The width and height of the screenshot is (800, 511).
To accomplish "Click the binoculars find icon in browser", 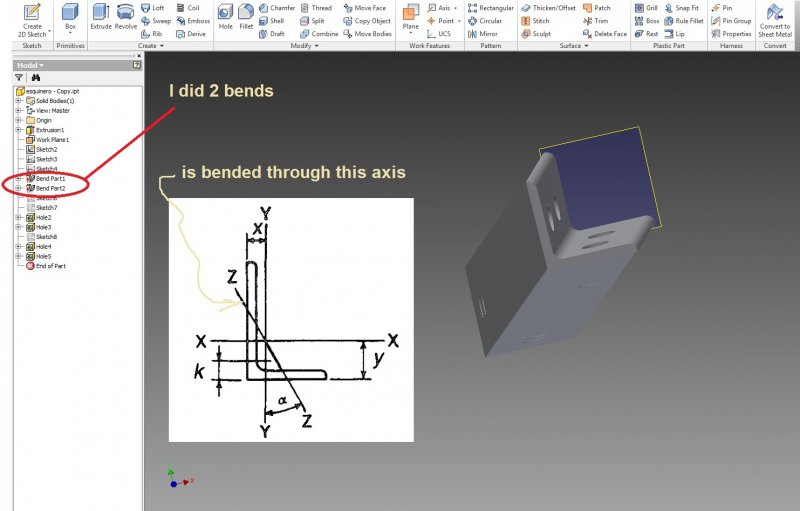I will pos(36,78).
